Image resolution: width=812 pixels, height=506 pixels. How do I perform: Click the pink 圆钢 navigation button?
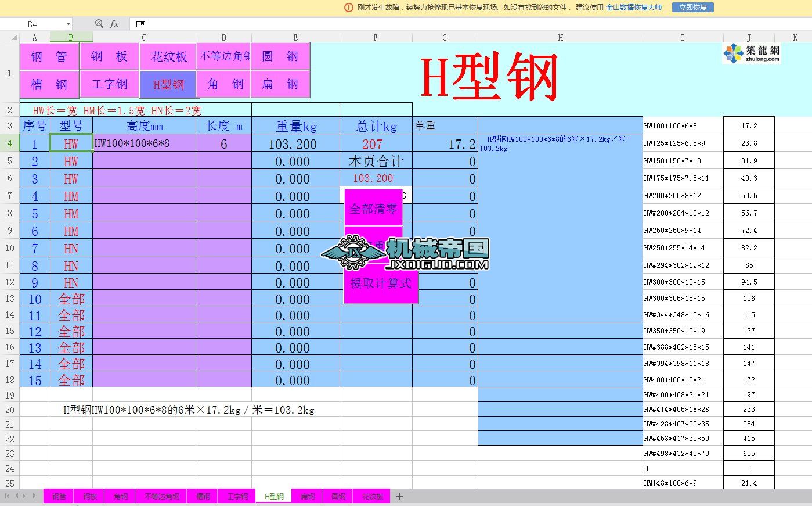[x=280, y=56]
